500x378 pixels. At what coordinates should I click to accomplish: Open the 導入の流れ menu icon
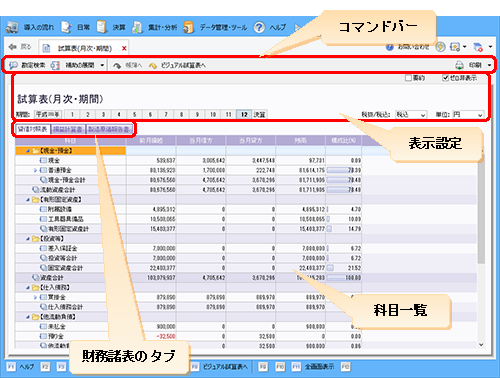coord(12,27)
